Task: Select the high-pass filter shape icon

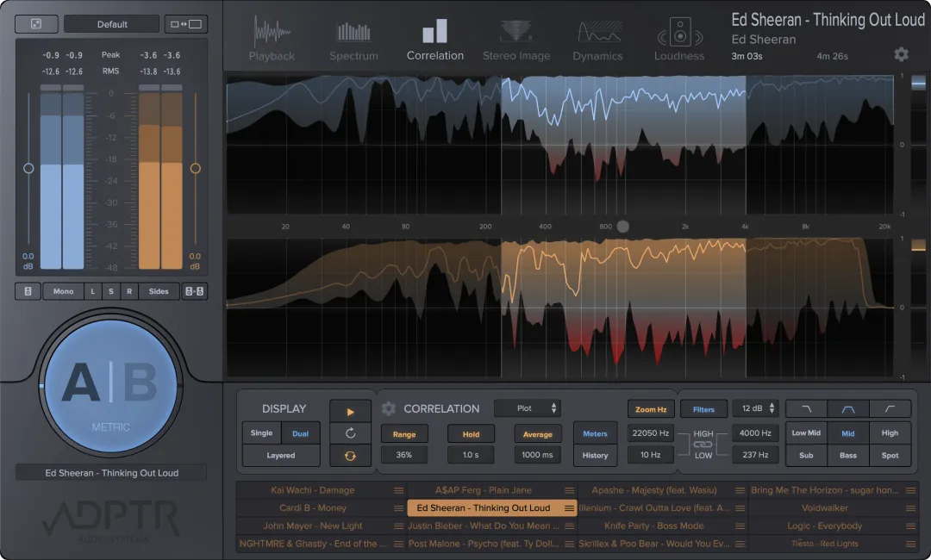Action: click(x=890, y=408)
